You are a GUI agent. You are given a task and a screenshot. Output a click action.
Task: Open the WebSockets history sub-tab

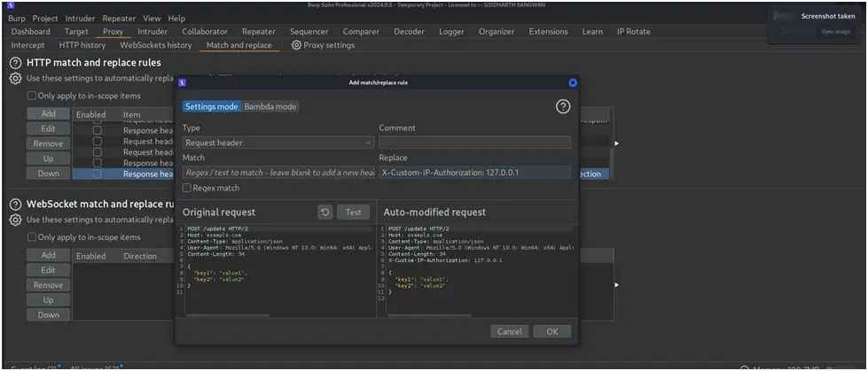click(x=156, y=45)
